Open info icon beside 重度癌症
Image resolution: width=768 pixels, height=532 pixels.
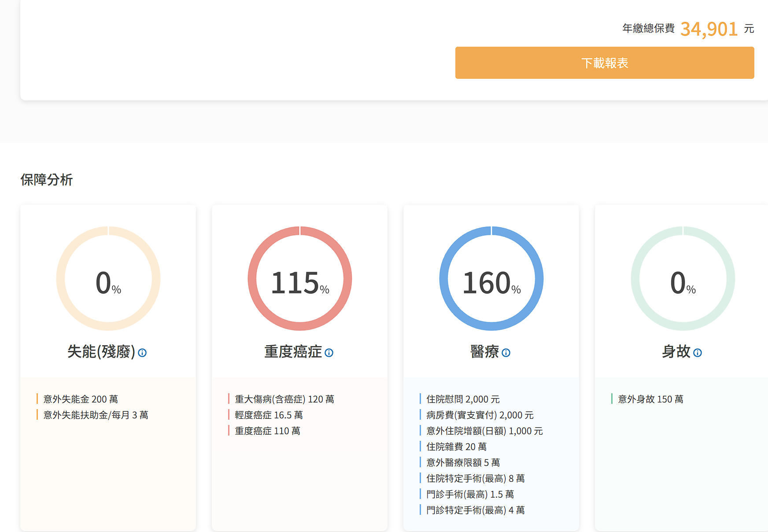tap(329, 353)
